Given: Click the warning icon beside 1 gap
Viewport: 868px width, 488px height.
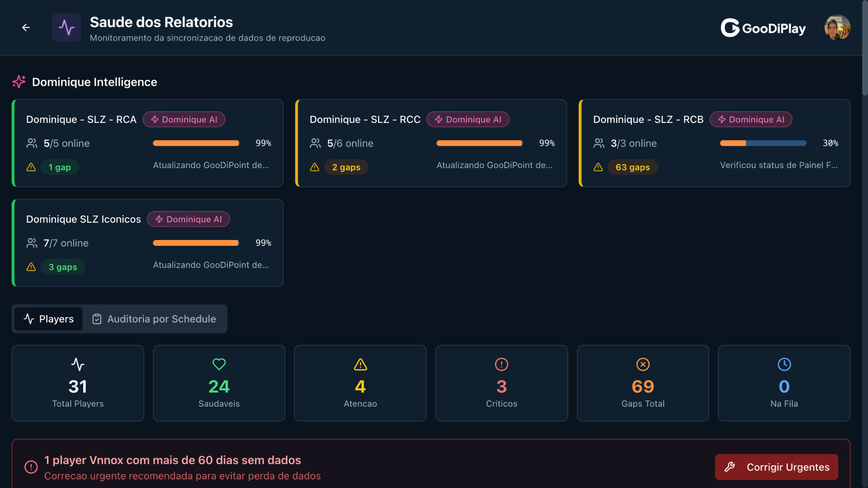Looking at the screenshot, I should [31, 167].
